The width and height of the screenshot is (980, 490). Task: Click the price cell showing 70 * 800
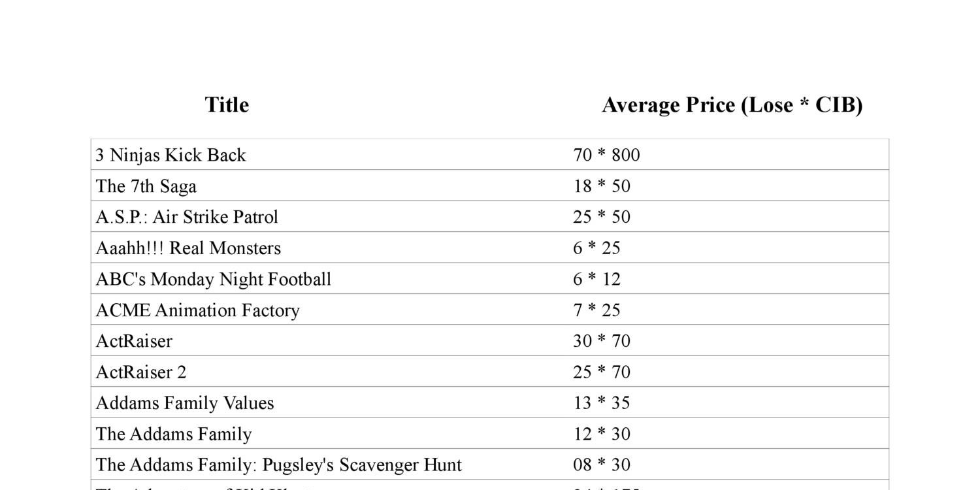(x=606, y=155)
